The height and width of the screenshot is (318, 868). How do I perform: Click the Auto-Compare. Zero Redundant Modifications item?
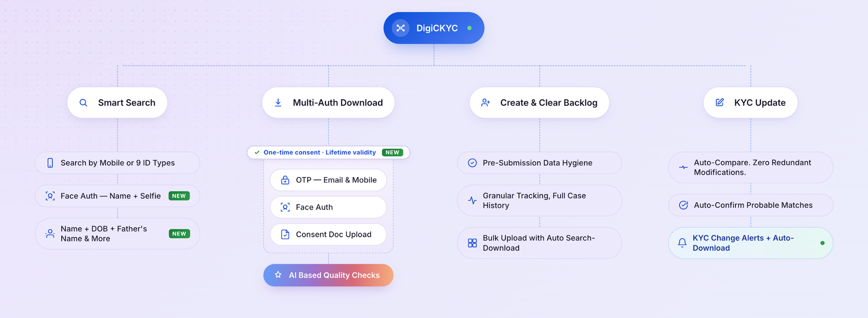(751, 167)
